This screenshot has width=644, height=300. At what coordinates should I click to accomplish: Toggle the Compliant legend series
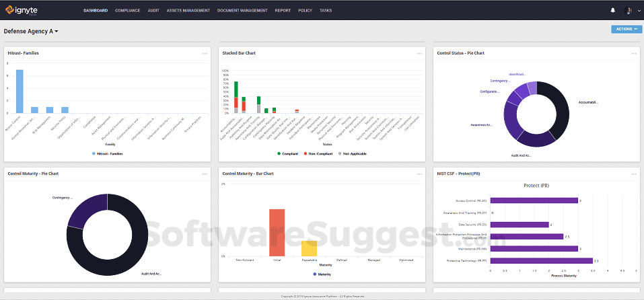tap(288, 153)
